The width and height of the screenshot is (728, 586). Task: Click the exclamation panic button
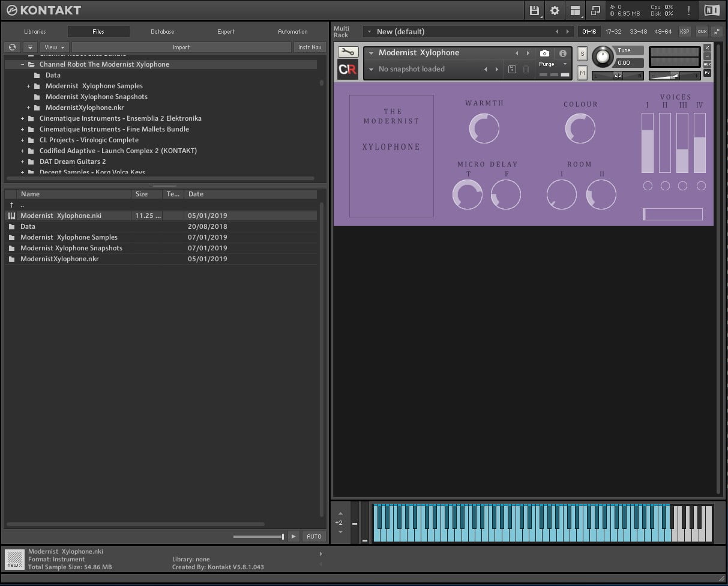688,10
